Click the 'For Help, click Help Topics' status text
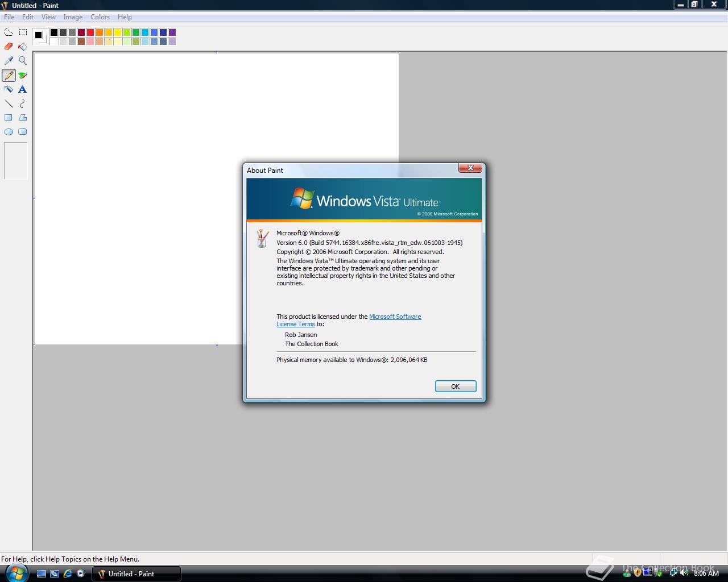 point(71,559)
